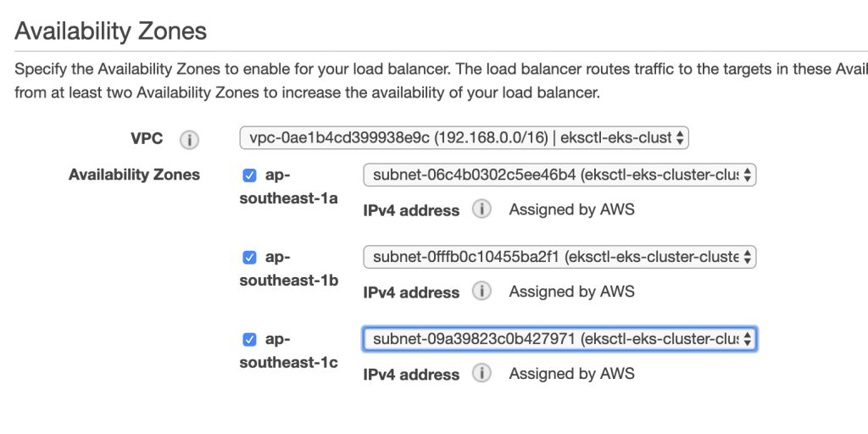
Task: Open IPv4 address info icon for ap-southeast-1c
Action: click(481, 374)
